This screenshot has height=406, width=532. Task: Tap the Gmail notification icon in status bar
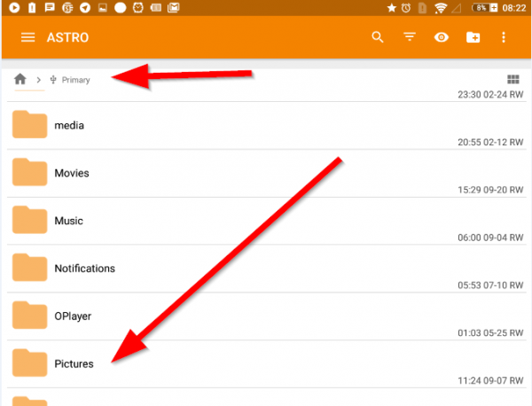pyautogui.click(x=174, y=7)
